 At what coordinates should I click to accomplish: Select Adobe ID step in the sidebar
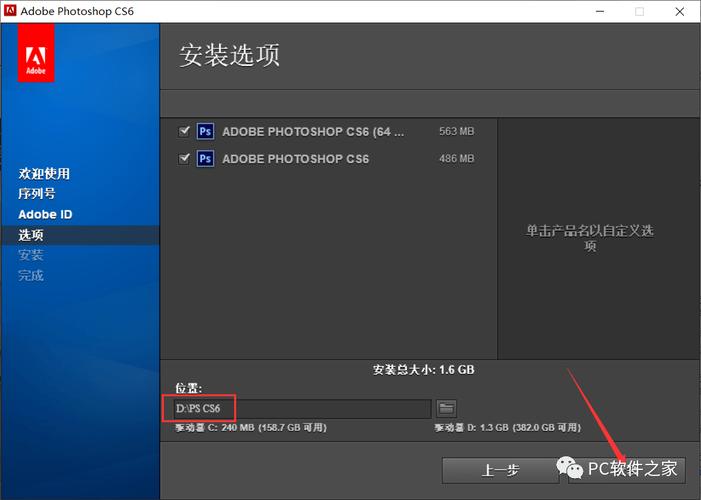pyautogui.click(x=45, y=215)
